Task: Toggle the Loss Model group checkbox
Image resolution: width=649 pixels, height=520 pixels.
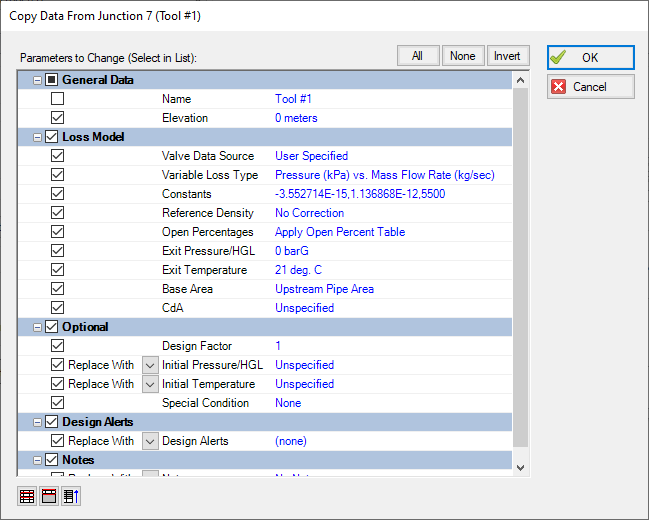Action: click(x=52, y=137)
